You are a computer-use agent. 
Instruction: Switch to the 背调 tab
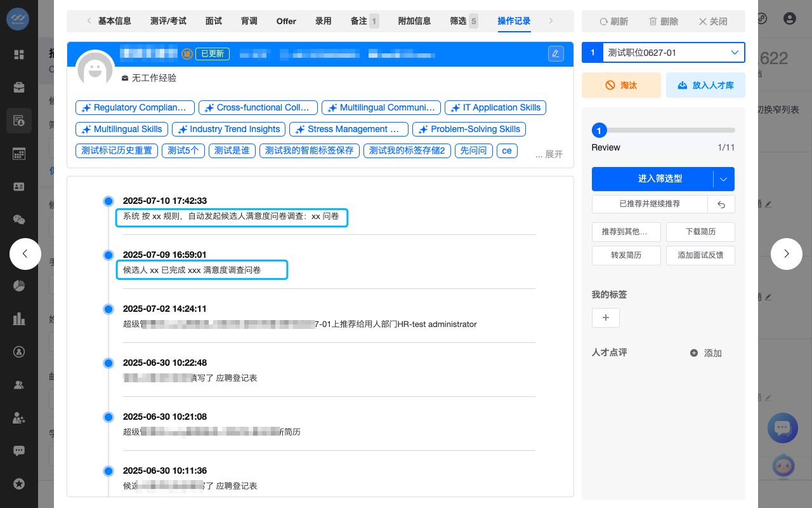249,21
